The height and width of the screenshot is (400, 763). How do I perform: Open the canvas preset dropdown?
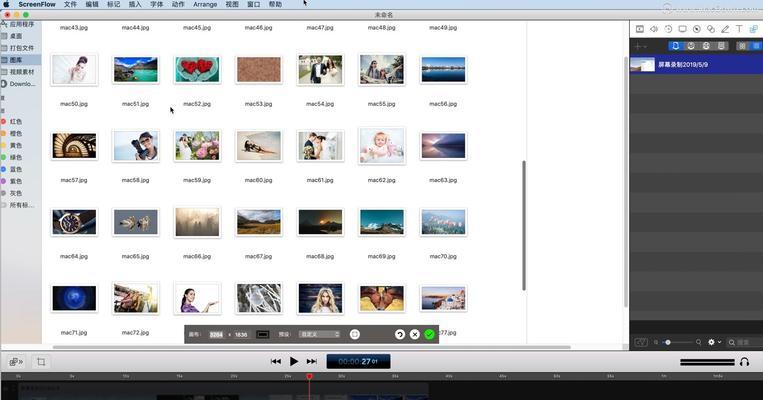320,334
